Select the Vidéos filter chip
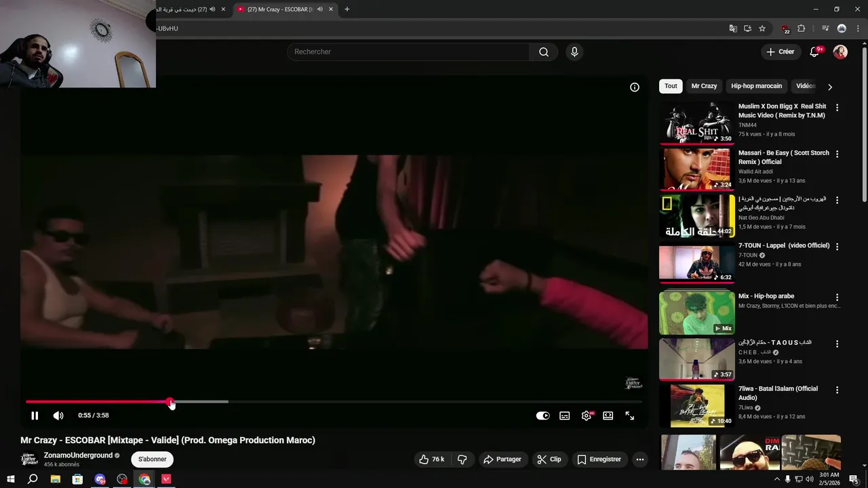The height and width of the screenshot is (488, 868). [x=806, y=86]
